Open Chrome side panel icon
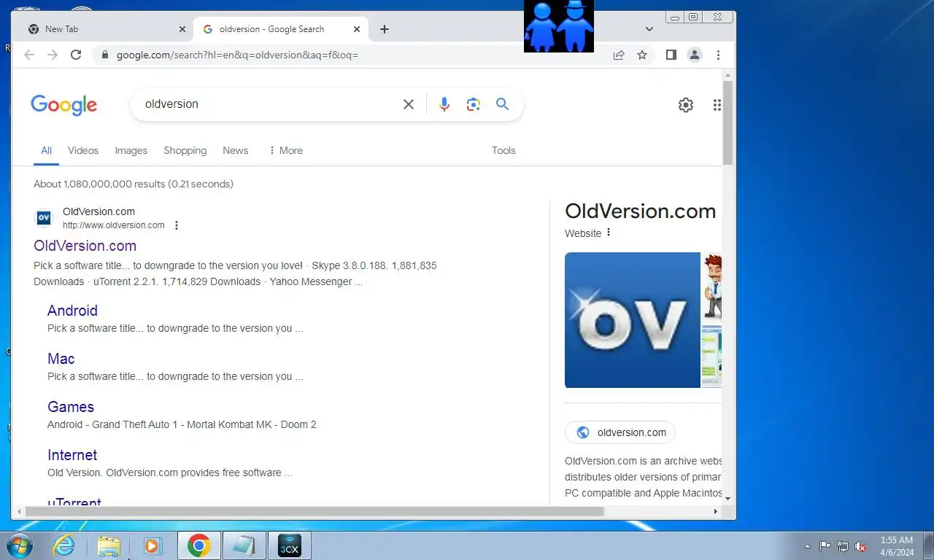The height and width of the screenshot is (560, 934). (x=671, y=55)
